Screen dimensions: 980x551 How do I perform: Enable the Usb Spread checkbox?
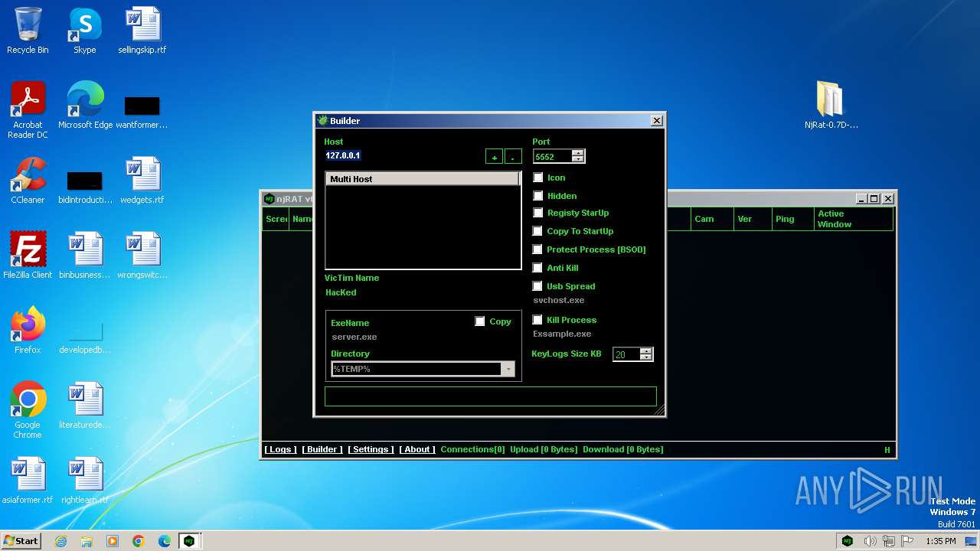538,286
